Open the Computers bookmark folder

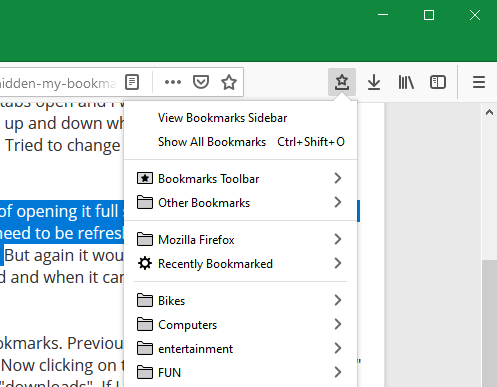tap(240, 325)
